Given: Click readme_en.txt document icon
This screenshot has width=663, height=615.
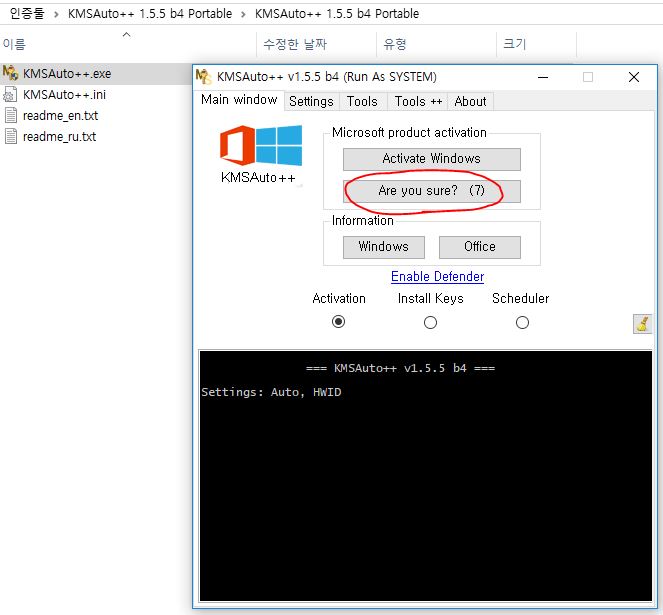Looking at the screenshot, I should [11, 115].
